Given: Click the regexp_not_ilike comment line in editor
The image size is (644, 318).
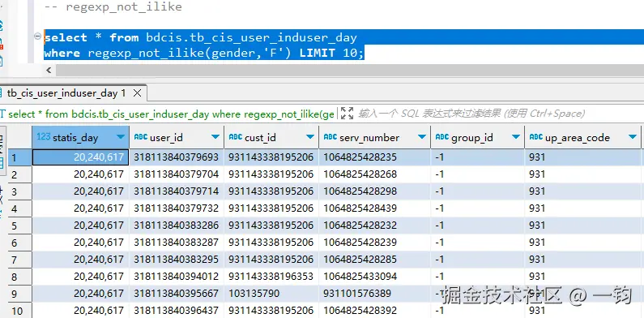Looking at the screenshot, I should click(113, 7).
